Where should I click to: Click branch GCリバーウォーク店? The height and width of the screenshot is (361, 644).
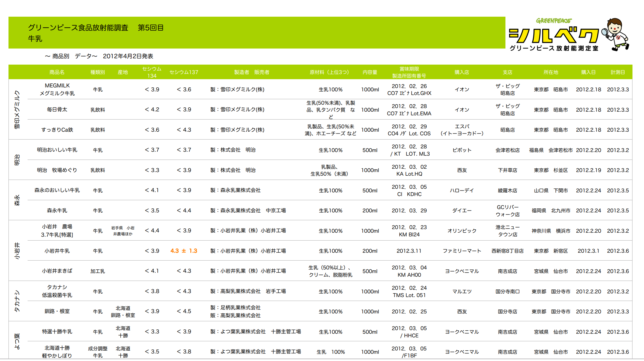pos(508,211)
